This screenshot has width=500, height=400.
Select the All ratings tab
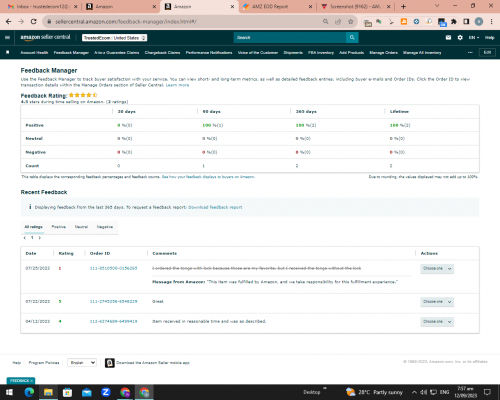(33, 227)
